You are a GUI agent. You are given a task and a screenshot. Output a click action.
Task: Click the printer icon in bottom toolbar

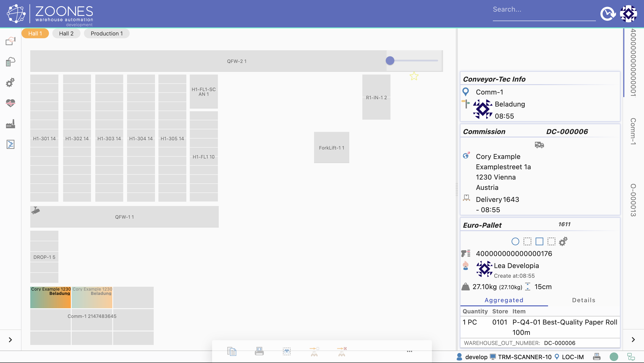coord(259,351)
